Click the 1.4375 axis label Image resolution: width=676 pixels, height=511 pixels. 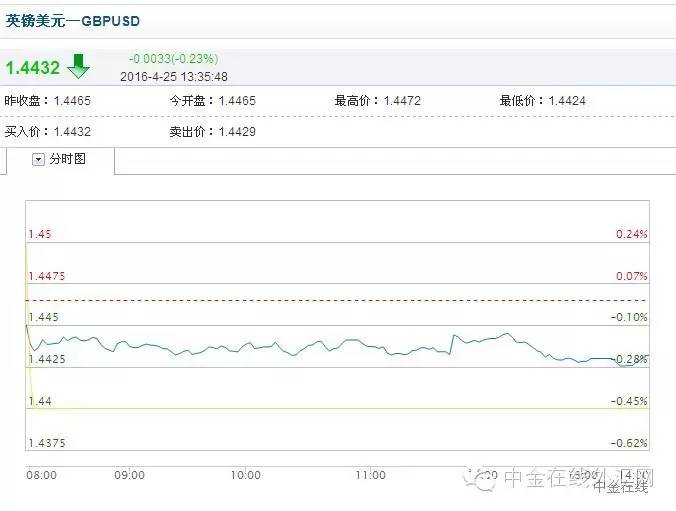[47, 443]
